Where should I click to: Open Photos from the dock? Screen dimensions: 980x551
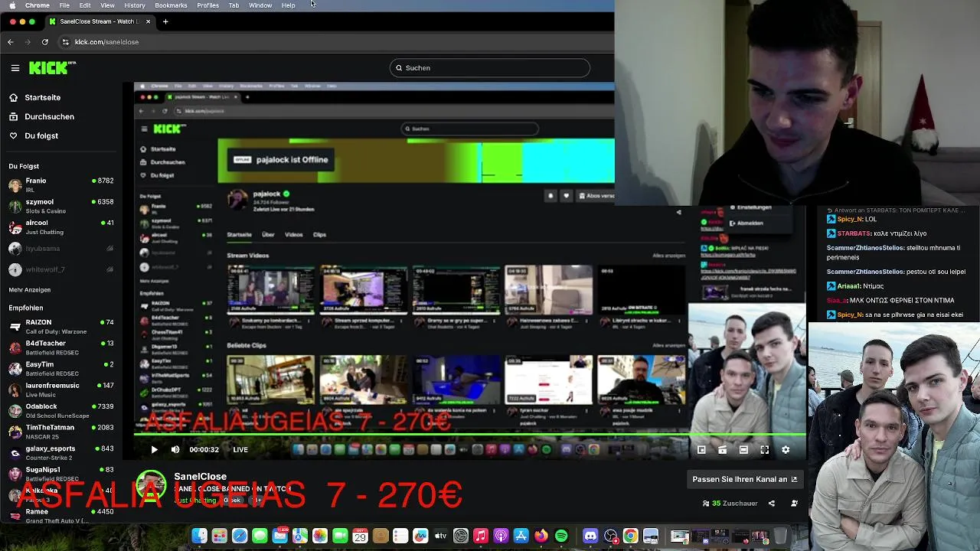point(320,536)
